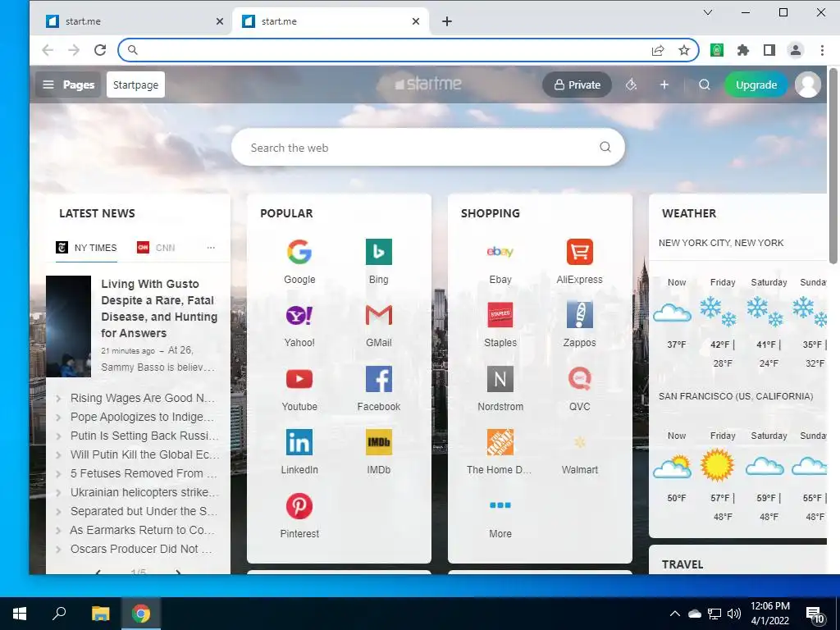
Task: Open the QVC shopping icon
Action: pos(580,379)
